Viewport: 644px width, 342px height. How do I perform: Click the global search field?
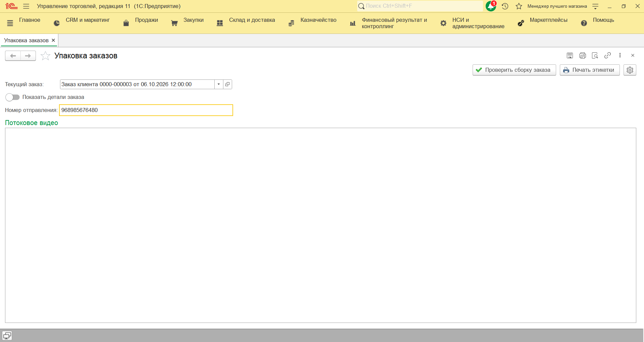[x=420, y=6]
